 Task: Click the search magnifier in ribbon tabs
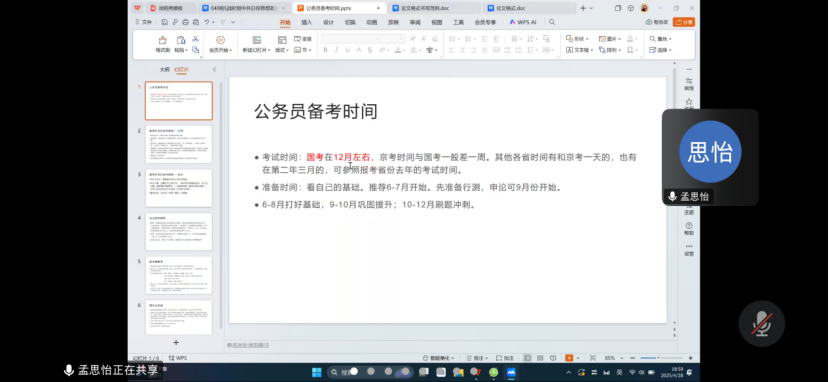coord(552,22)
